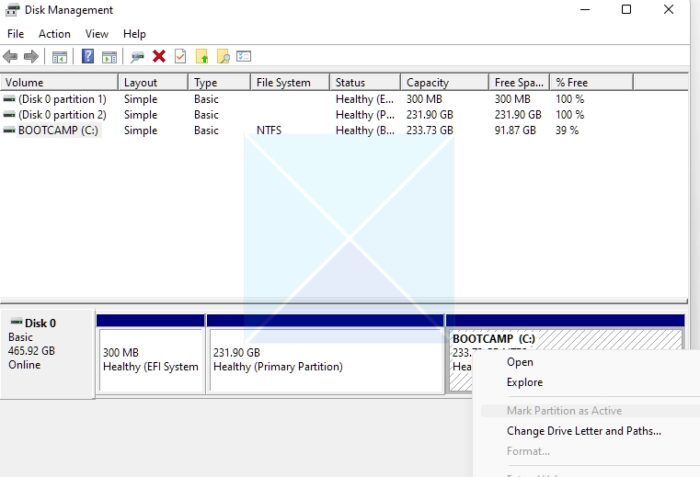Click the 39 % free cell
The image size is (700, 477).
pyautogui.click(x=567, y=130)
